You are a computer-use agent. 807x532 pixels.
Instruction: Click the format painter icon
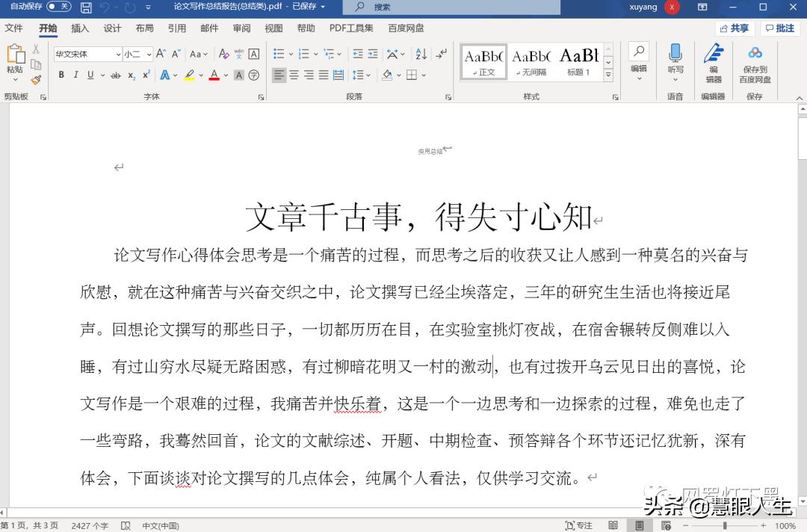[x=37, y=79]
